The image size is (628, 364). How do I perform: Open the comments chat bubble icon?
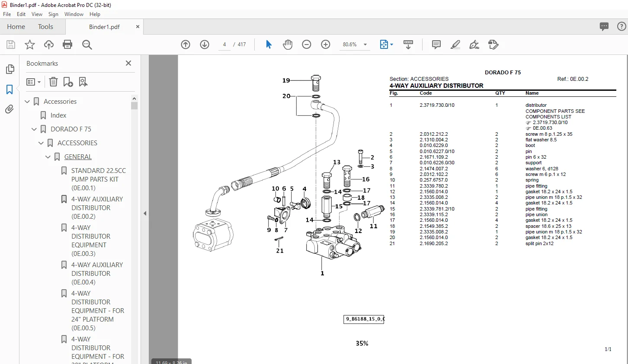click(604, 26)
